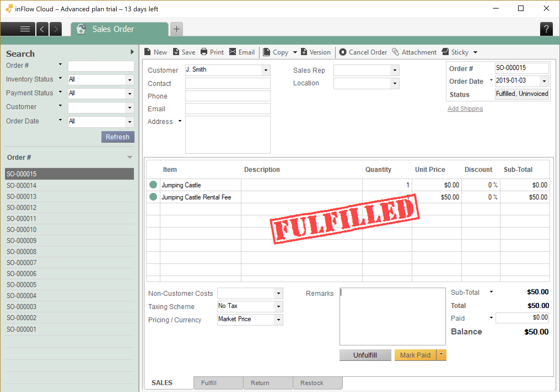Viewport: 560px width, 392px height.
Task: Open the Taxing Scheme dropdown
Action: click(278, 306)
